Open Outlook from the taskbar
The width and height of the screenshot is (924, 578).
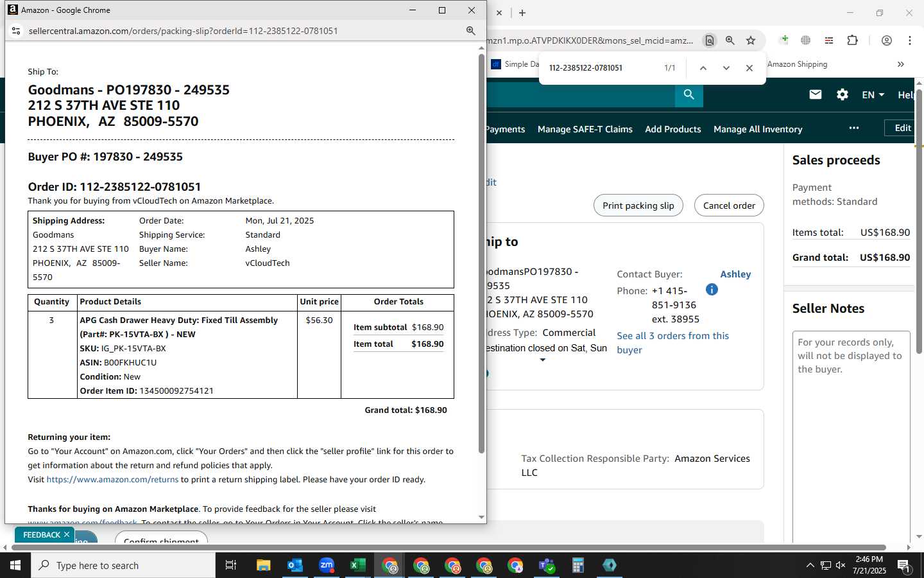[x=295, y=565]
